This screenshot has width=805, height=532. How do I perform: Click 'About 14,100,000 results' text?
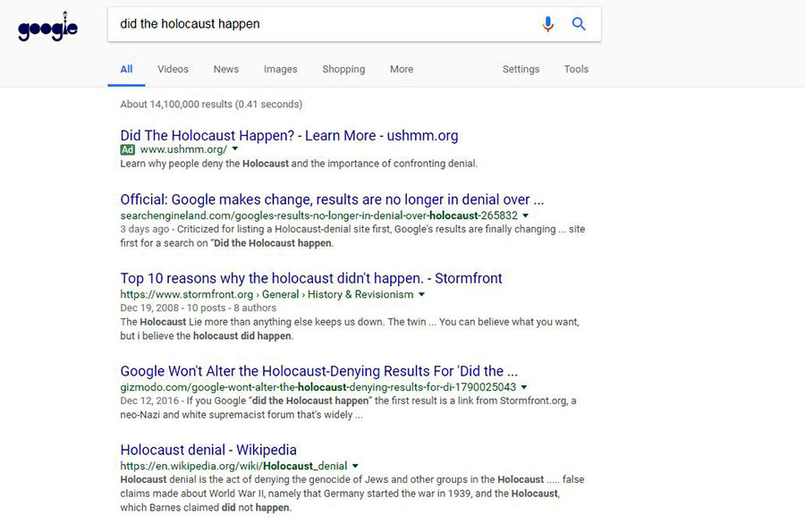tap(211, 104)
